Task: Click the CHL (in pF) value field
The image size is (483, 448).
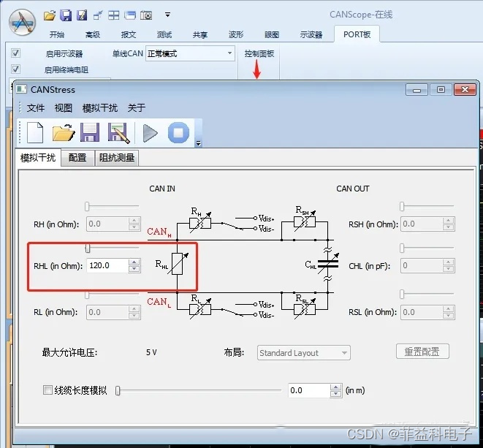Action: pos(422,265)
